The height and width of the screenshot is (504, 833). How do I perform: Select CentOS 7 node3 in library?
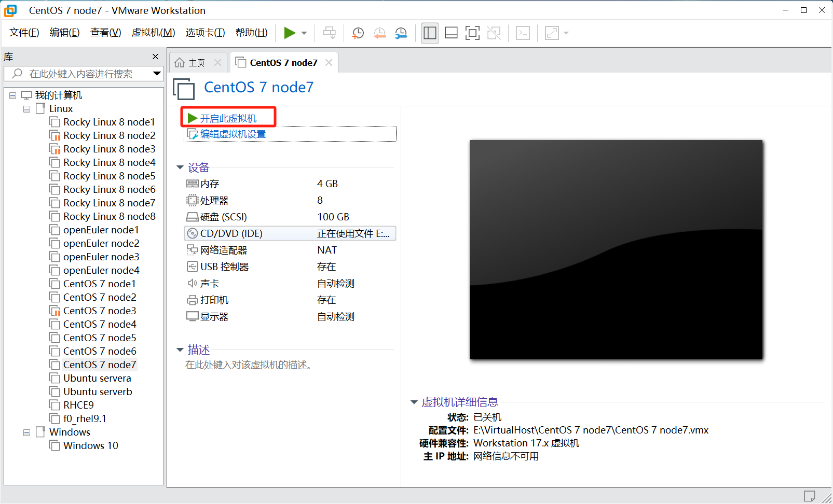100,311
